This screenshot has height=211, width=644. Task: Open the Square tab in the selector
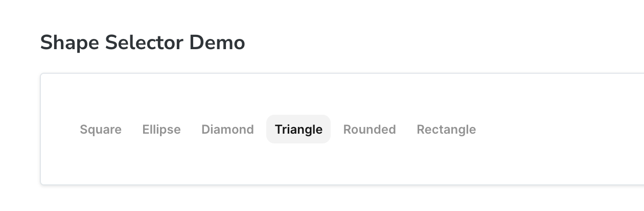(x=101, y=130)
